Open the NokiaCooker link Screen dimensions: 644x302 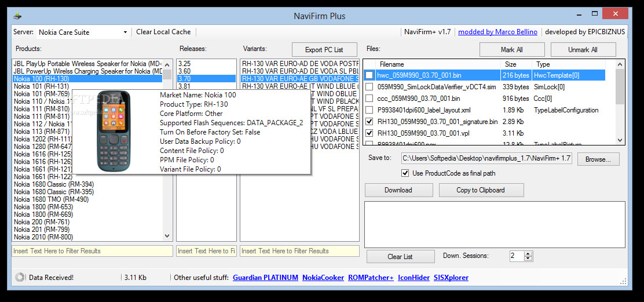click(x=323, y=277)
